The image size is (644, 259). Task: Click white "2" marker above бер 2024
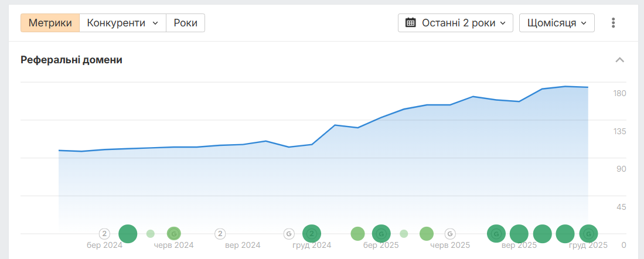pos(105,234)
